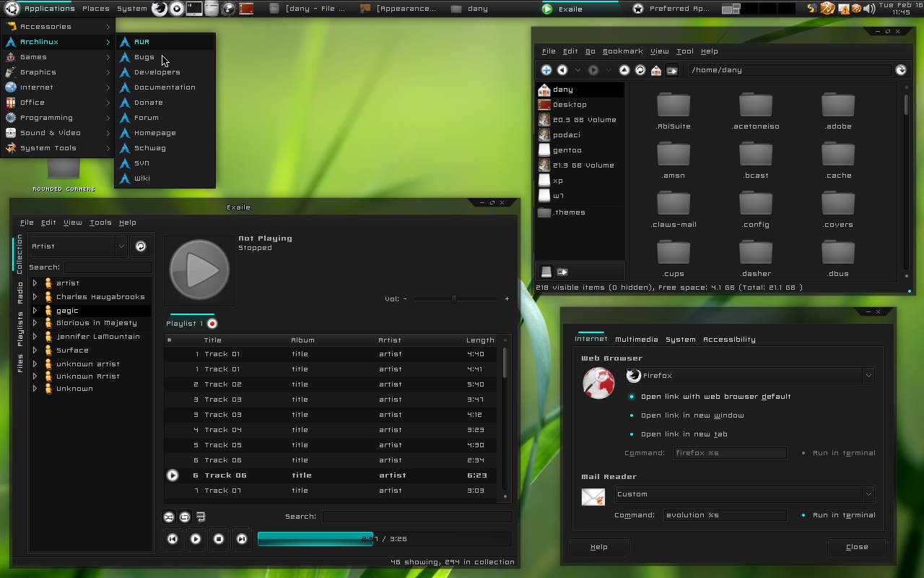This screenshot has width=924, height=578.
Task: Open the Artist grouping dropdown in Exaile
Action: click(x=78, y=246)
